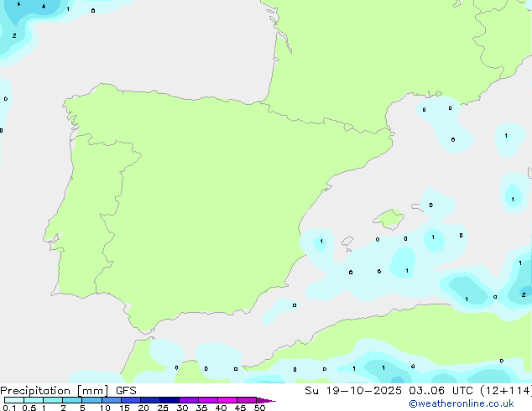Click the legend label '45'
This screenshot has width=532, height=411.
click(x=240, y=408)
